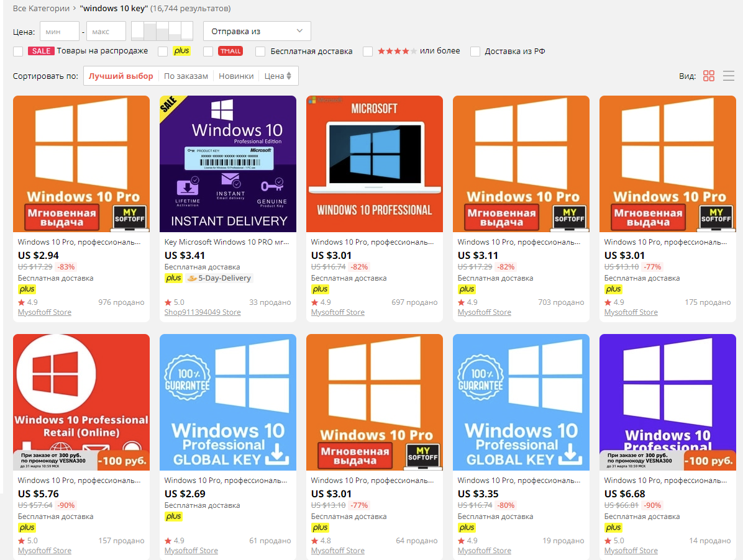
Task: Focus the мин price input field
Action: pyautogui.click(x=59, y=31)
